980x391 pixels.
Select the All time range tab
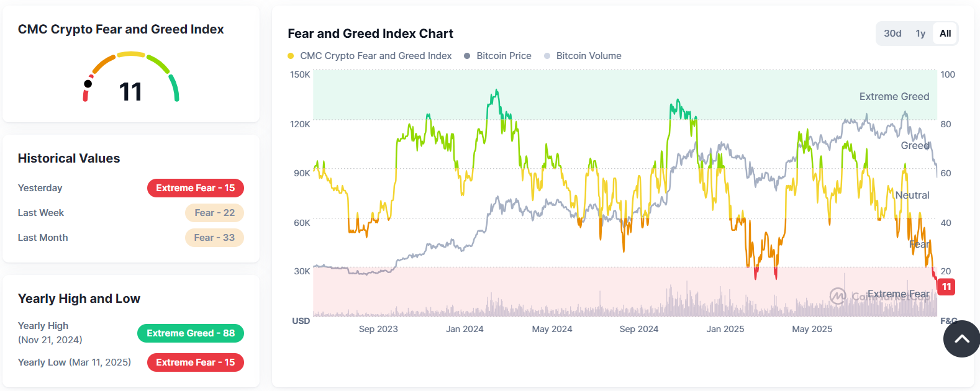click(945, 34)
